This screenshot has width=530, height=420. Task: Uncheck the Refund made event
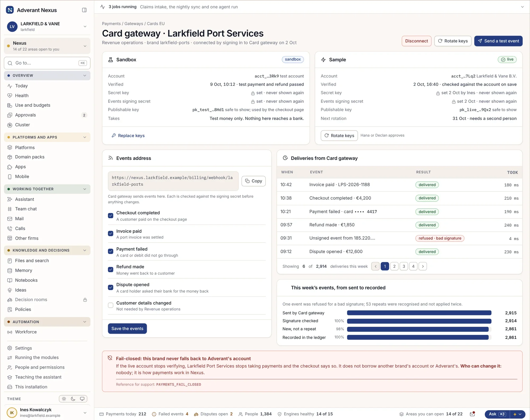[111, 270]
